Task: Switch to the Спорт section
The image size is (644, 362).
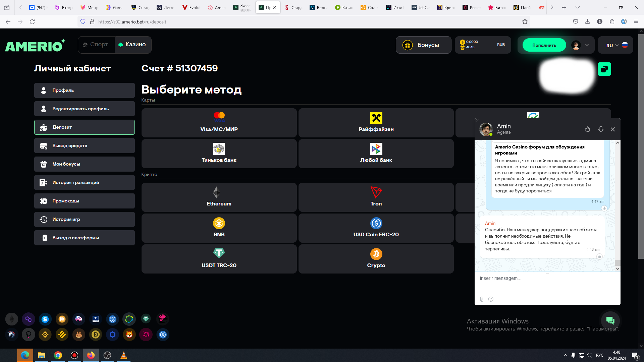Action: point(96,45)
